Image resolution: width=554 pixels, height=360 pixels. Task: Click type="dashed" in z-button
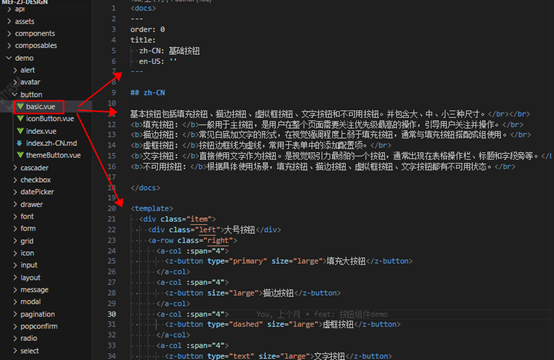[235, 324]
